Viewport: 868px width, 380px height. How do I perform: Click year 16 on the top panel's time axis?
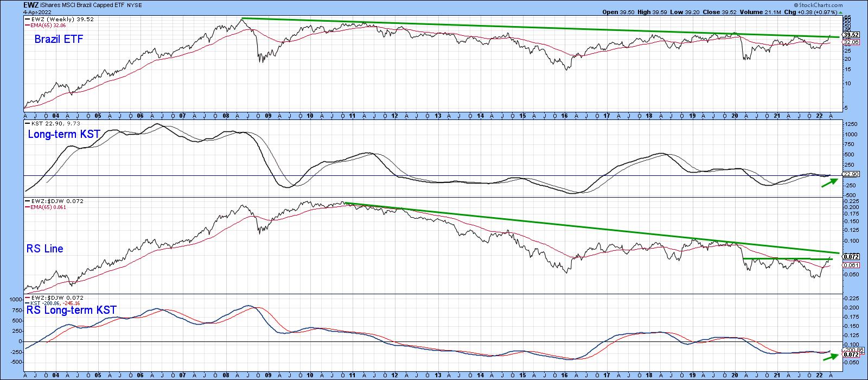tap(565, 116)
